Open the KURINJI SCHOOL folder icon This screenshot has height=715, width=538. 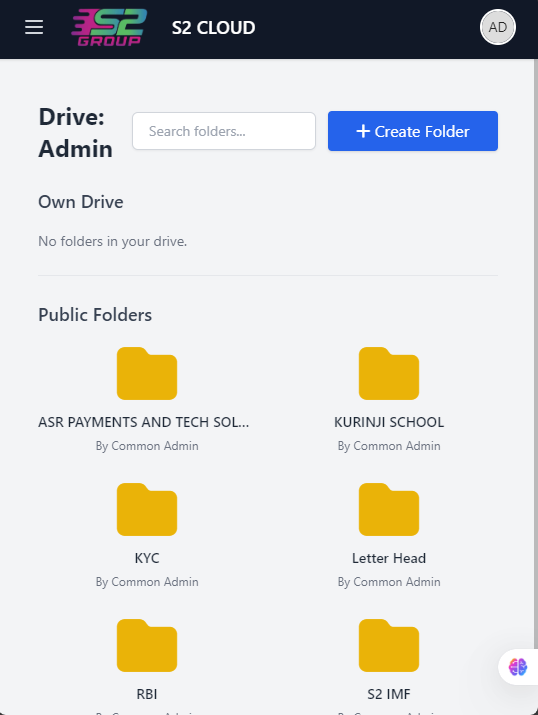click(x=389, y=373)
